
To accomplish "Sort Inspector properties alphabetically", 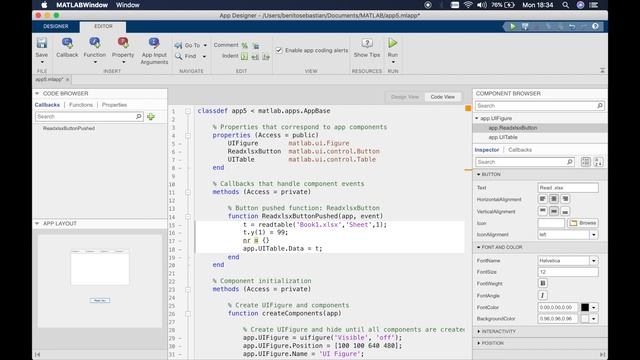I will point(598,162).
